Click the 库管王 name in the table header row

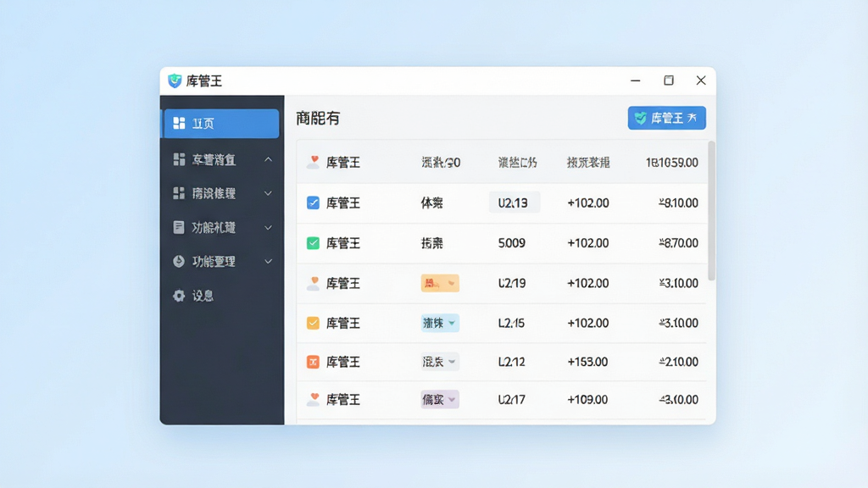click(x=343, y=162)
